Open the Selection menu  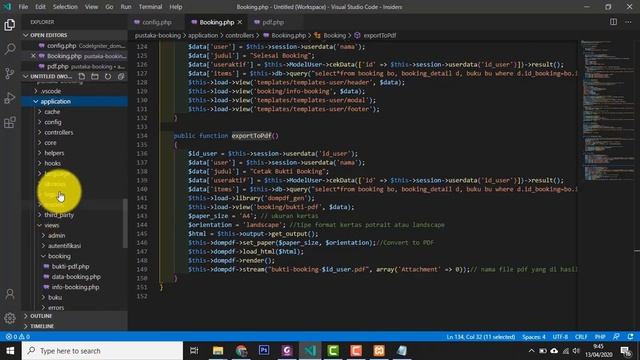point(65,7)
